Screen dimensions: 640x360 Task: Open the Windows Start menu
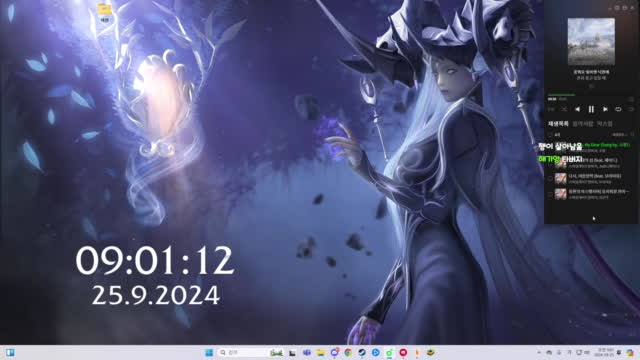pyautogui.click(x=209, y=352)
